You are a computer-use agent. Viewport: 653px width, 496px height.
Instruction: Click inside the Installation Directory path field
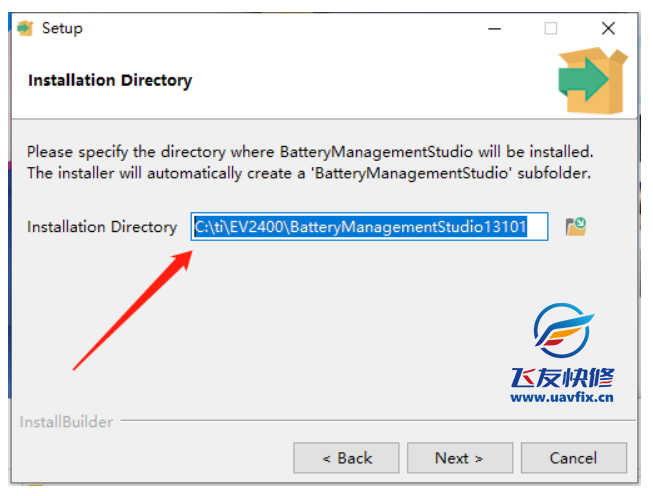tap(370, 227)
